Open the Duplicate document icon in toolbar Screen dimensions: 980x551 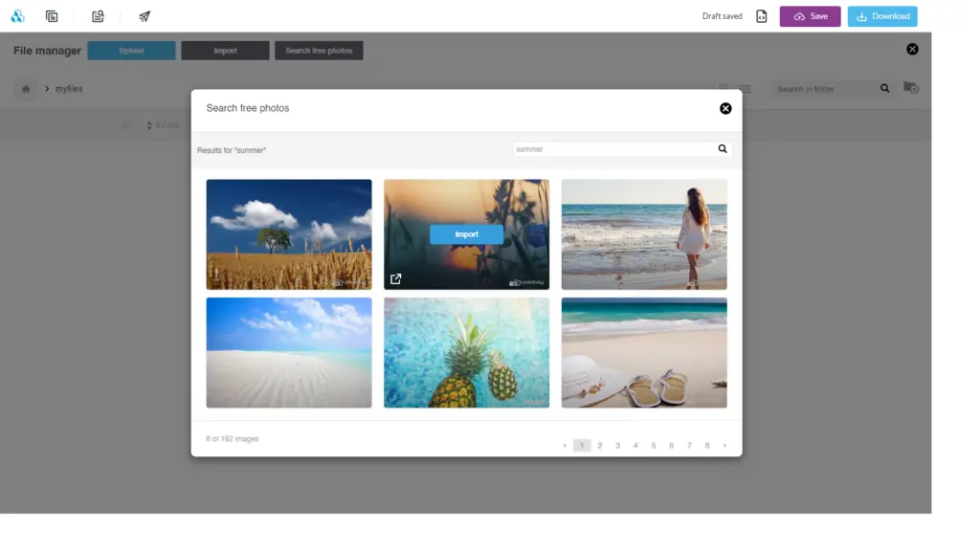point(52,16)
